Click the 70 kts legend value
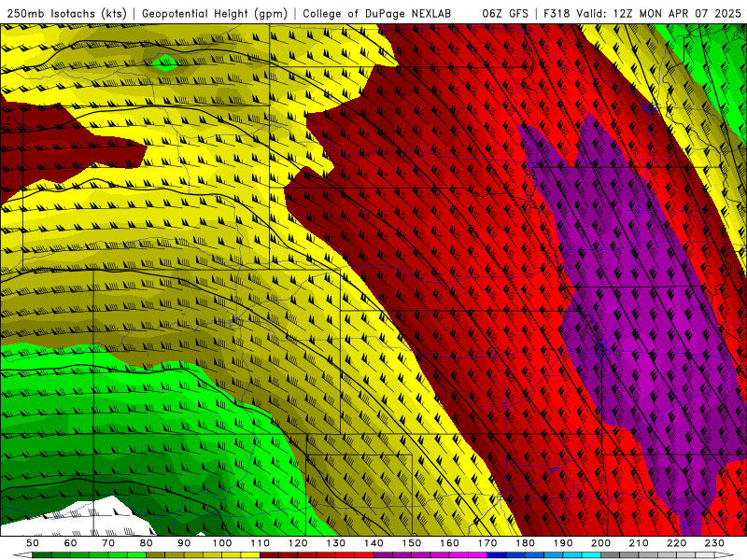The image size is (747, 560). (108, 543)
